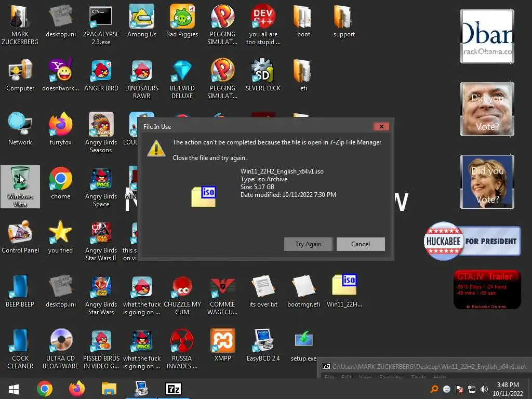Open Chrome from the taskbar
532x399 pixels.
point(45,389)
